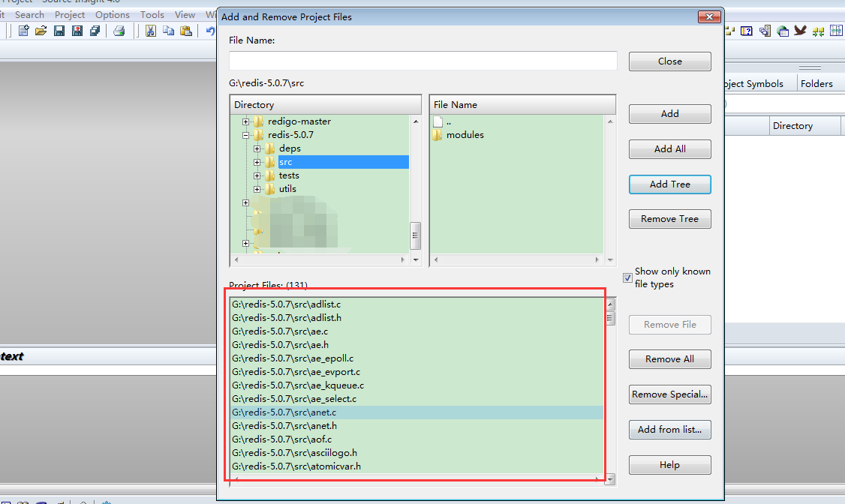Click the Cut scissors icon

[x=150, y=31]
